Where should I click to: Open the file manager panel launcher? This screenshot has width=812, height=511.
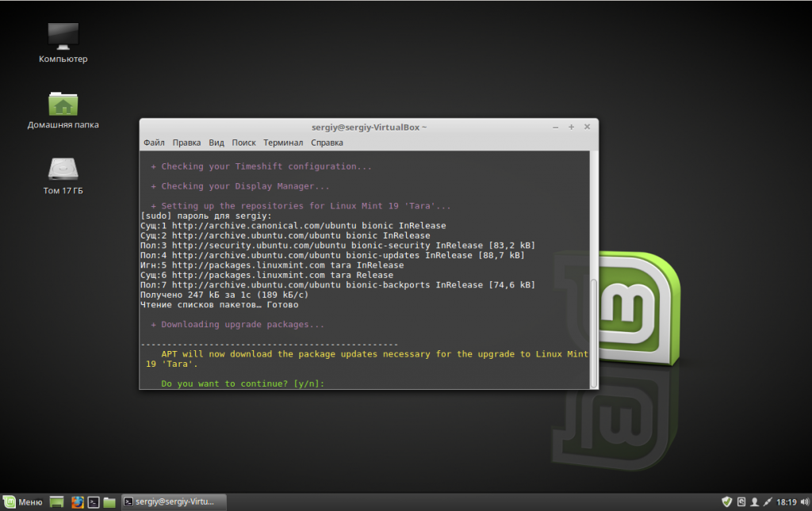[109, 501]
